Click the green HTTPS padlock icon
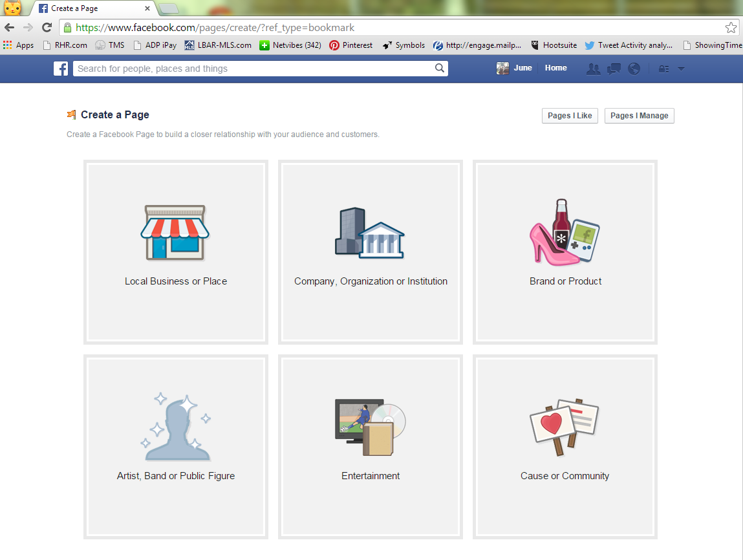The image size is (743, 560). 68,27
